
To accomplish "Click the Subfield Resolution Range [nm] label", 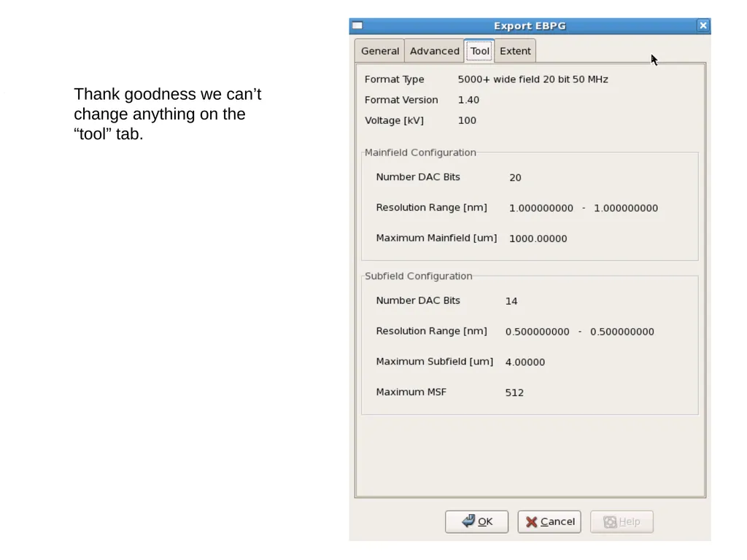I will coord(432,331).
